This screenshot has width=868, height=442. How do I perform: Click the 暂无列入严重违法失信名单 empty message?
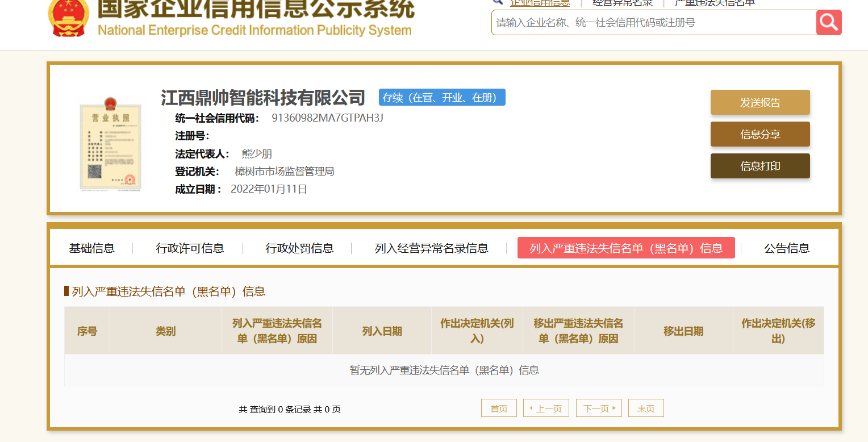pos(444,370)
